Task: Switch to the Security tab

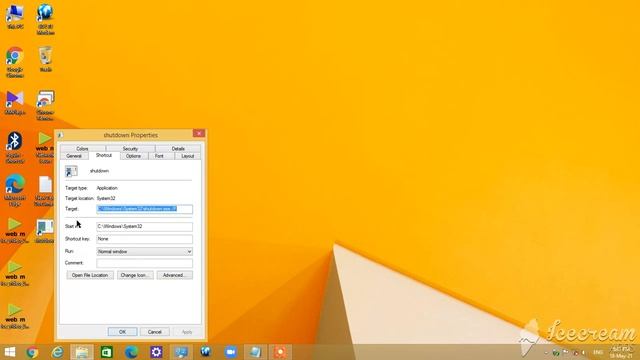Action: click(x=130, y=149)
